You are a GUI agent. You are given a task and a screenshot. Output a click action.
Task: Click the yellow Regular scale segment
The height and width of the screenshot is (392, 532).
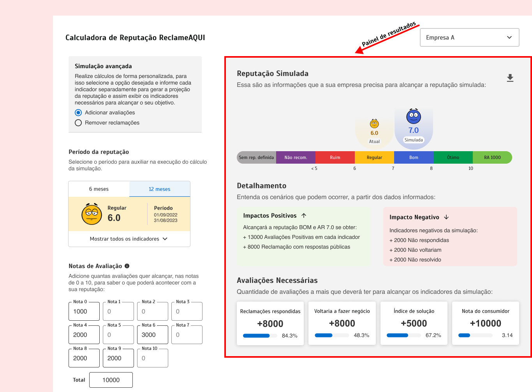(374, 157)
